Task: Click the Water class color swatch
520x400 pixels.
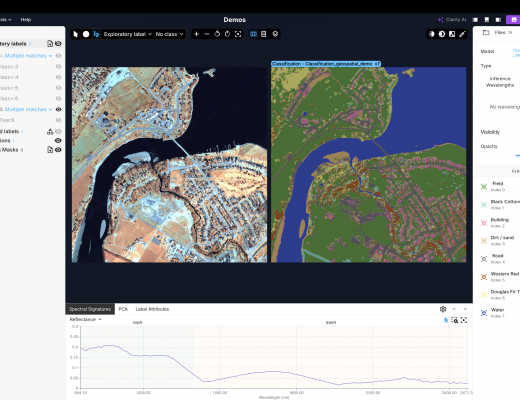Action: click(484, 313)
